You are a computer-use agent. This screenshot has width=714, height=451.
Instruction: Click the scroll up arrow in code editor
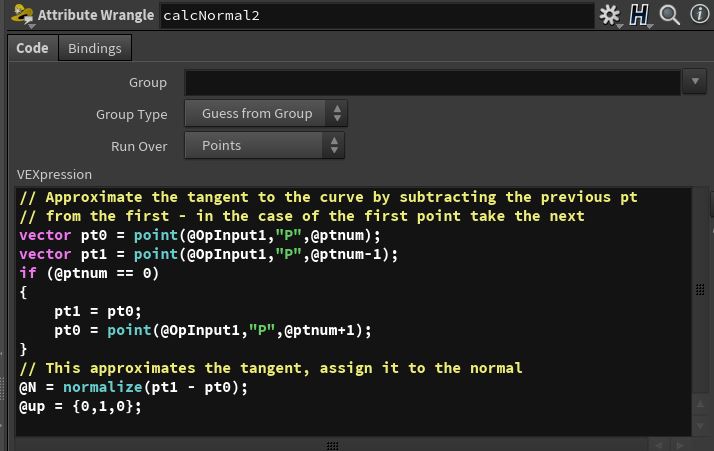tap(700, 403)
